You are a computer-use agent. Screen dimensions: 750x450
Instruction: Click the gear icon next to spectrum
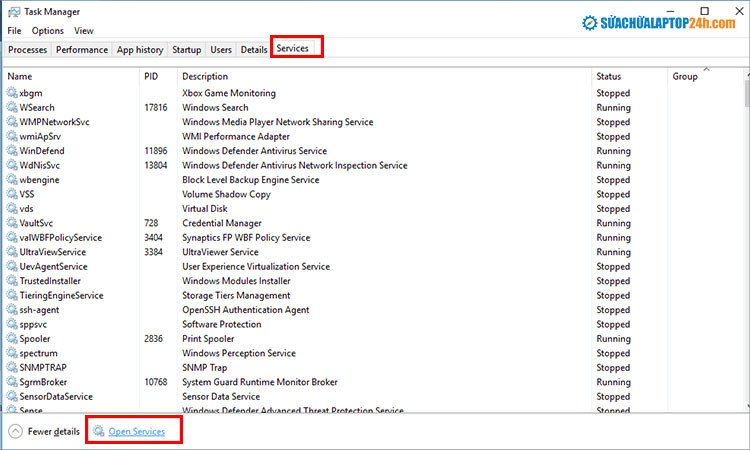point(12,353)
